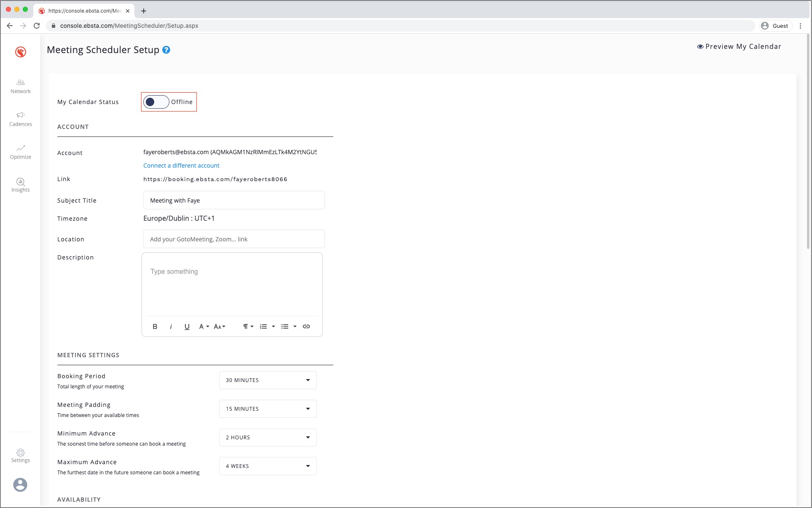Image resolution: width=812 pixels, height=508 pixels.
Task: Toggle My Calendar Status switch online
Action: click(156, 102)
